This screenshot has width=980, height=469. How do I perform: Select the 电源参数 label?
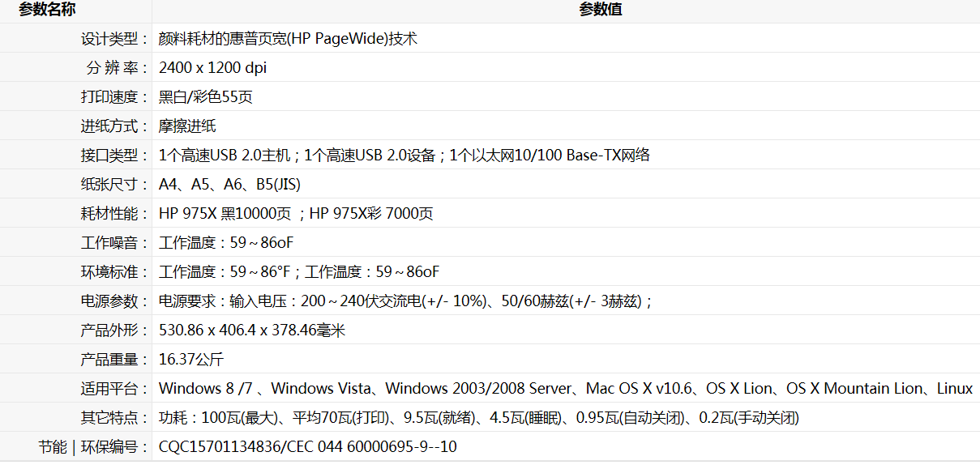(114, 301)
